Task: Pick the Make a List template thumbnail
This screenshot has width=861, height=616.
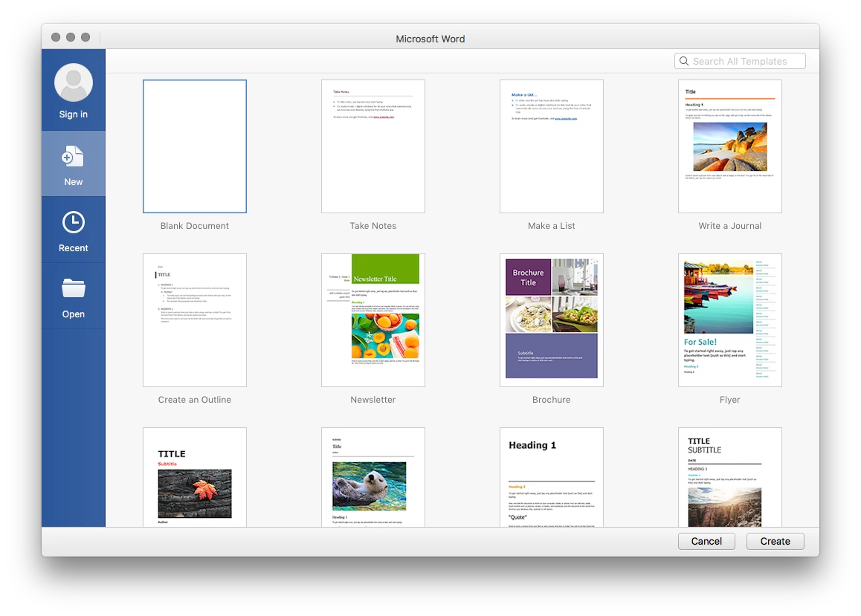Action: click(x=551, y=146)
